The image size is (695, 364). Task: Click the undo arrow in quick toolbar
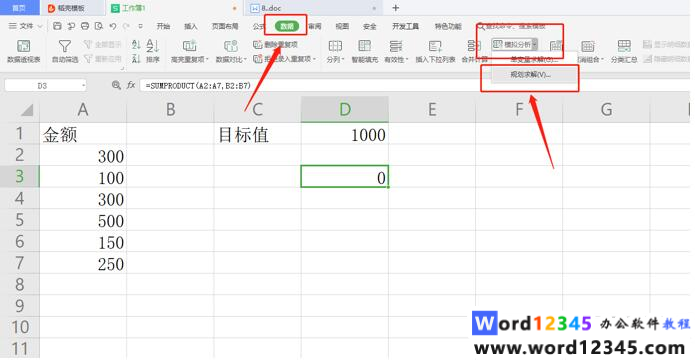coord(113,26)
